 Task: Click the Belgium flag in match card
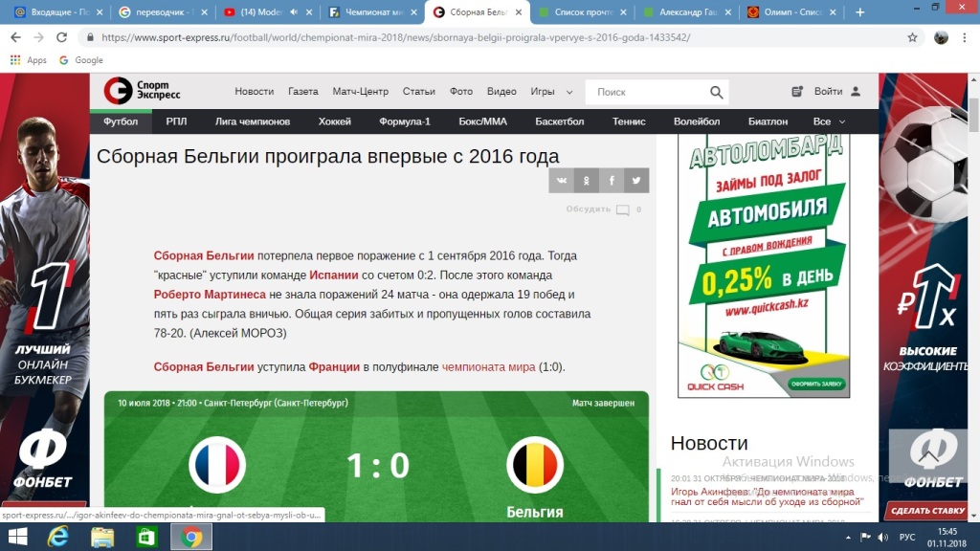[x=535, y=465]
